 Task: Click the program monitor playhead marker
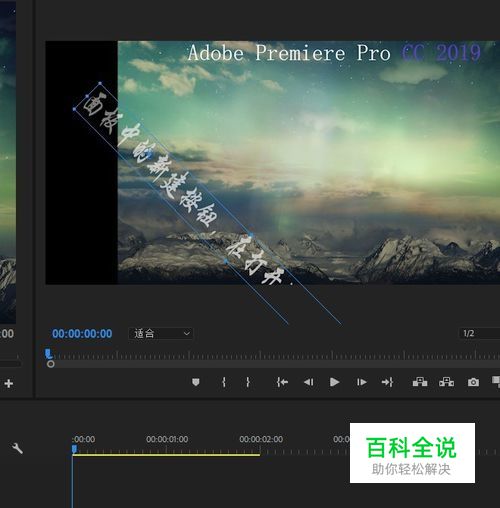pyautogui.click(x=48, y=353)
